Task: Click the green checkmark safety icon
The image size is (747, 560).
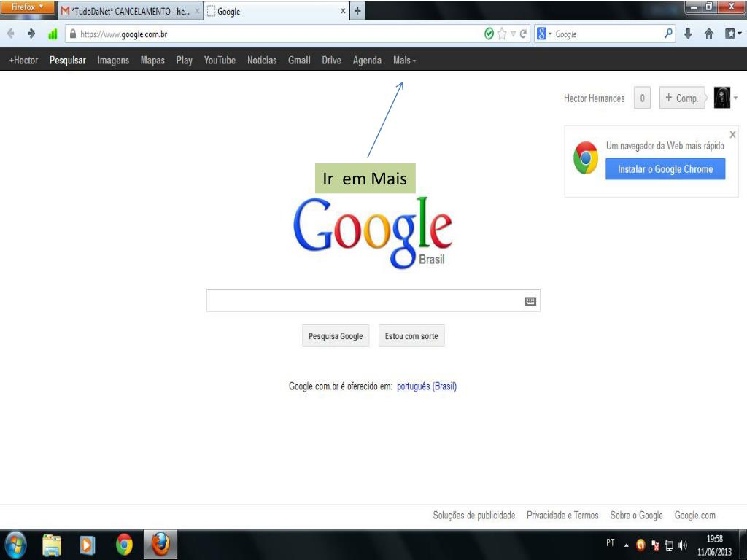Action: pyautogui.click(x=489, y=34)
